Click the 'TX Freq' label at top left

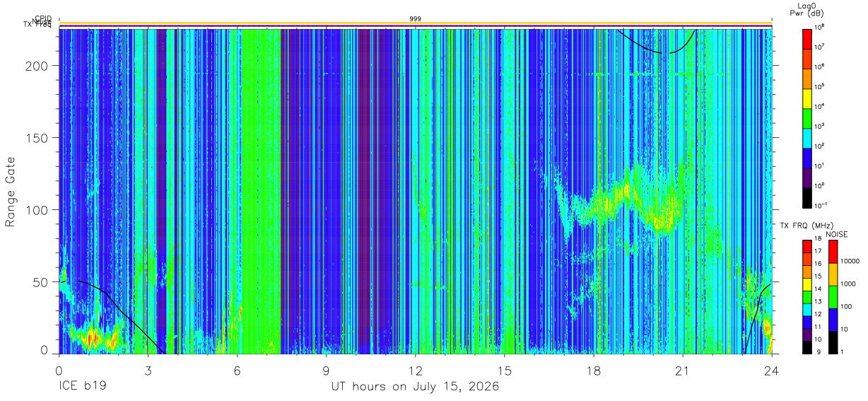[39, 25]
